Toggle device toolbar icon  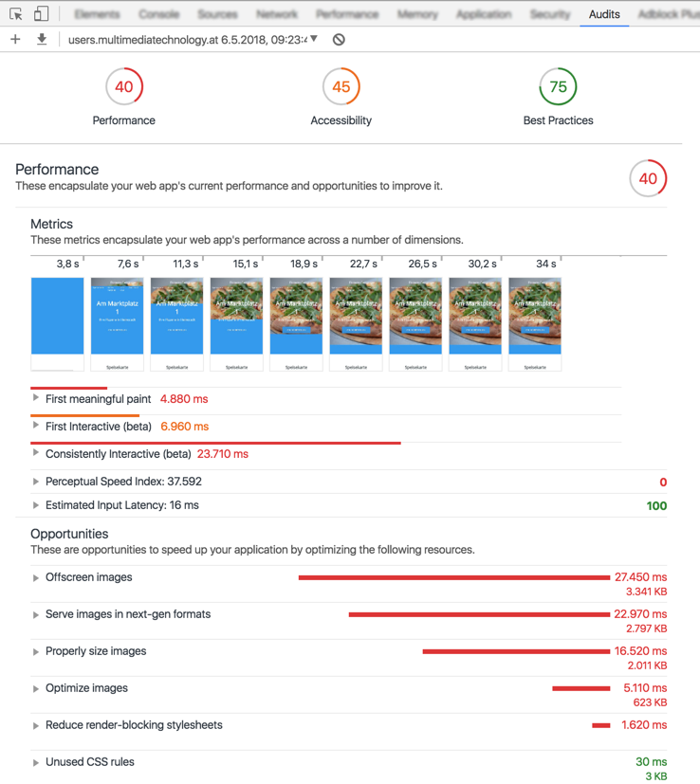pos(41,13)
